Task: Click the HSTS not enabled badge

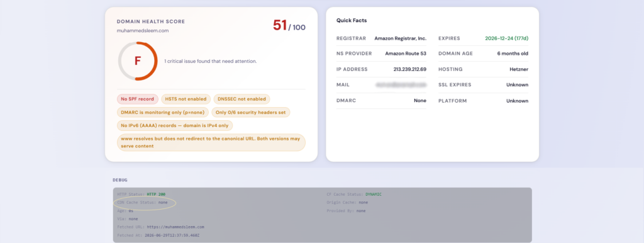Action: [186, 99]
